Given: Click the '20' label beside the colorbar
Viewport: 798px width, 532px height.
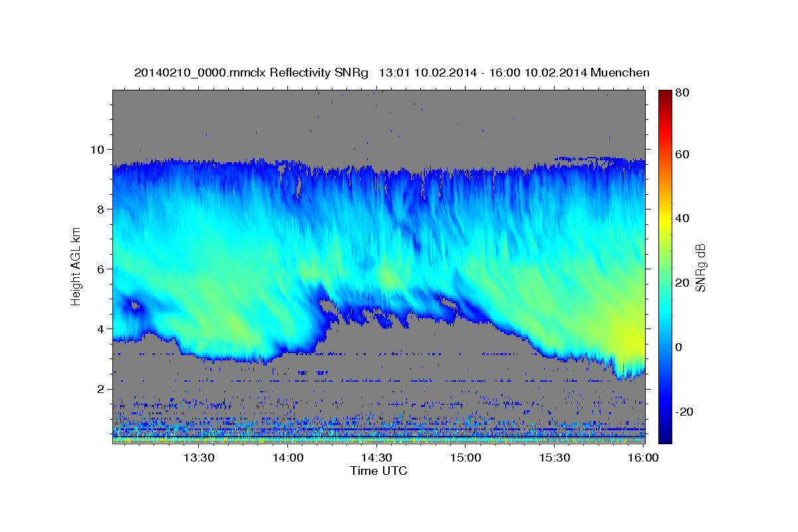Looking at the screenshot, I should 682,283.
